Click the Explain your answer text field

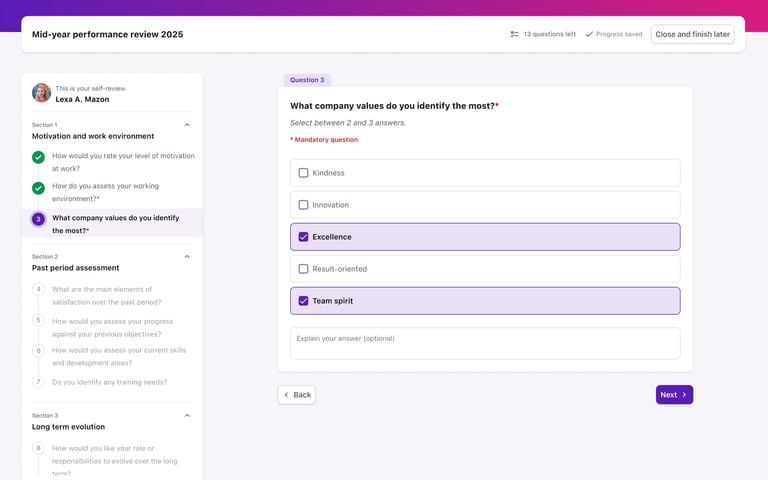[x=485, y=343]
